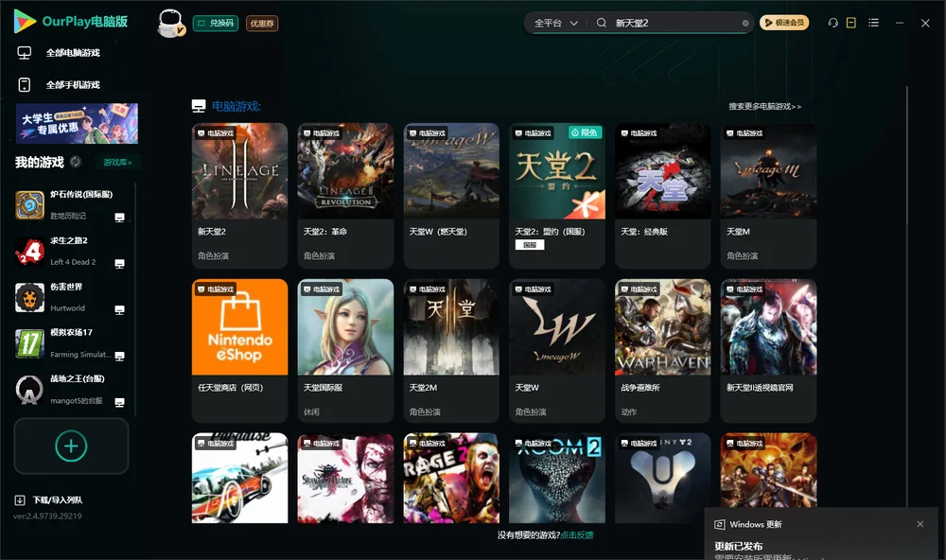Open the 天堂M game card
Image resolution: width=946 pixels, height=560 pixels.
coord(768,196)
